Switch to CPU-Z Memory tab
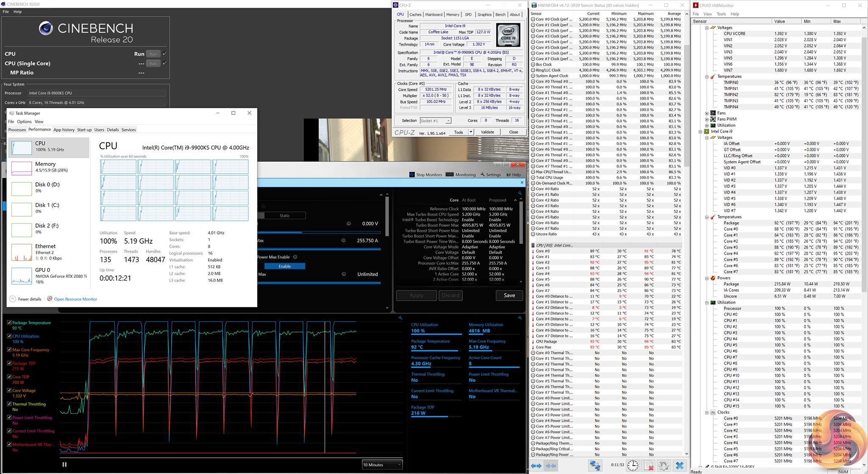 (x=453, y=14)
